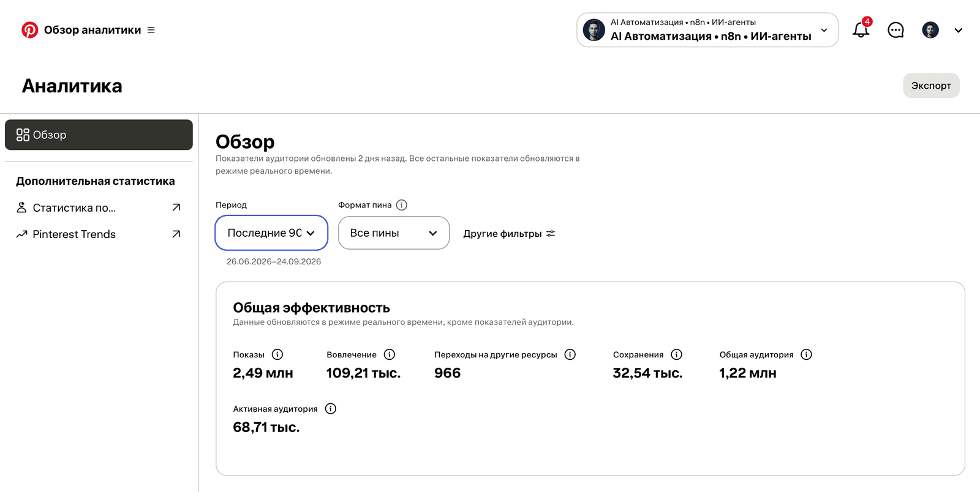The height and width of the screenshot is (492, 980).
Task: Click the profile avatar in the header
Action: coord(930,30)
